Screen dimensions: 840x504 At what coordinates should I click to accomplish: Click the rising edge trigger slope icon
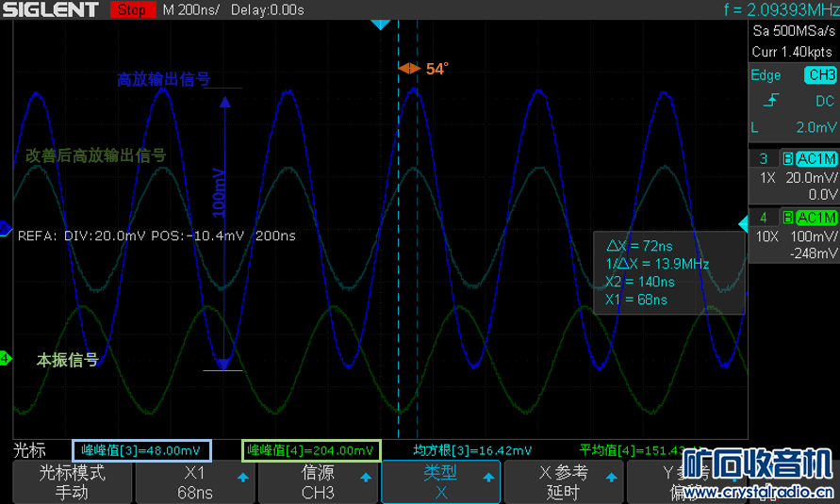772,101
